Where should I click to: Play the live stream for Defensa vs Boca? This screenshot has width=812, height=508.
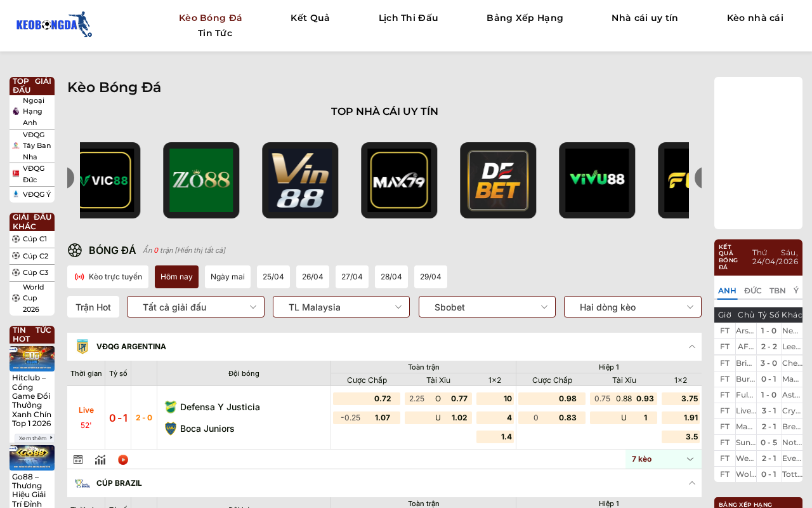click(123, 460)
